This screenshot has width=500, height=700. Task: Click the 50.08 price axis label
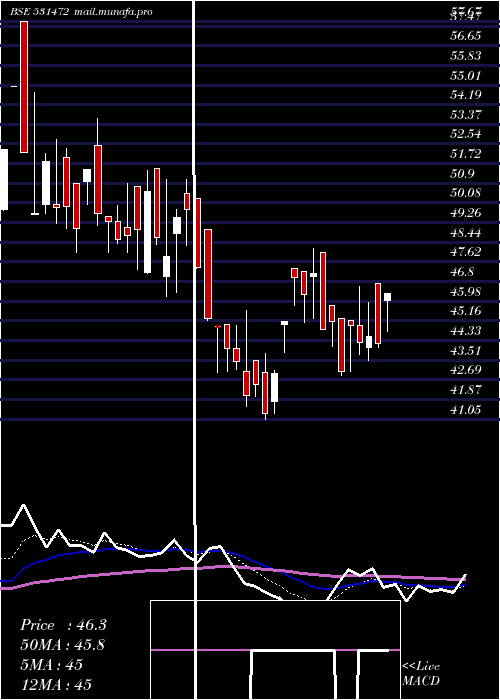point(466,193)
